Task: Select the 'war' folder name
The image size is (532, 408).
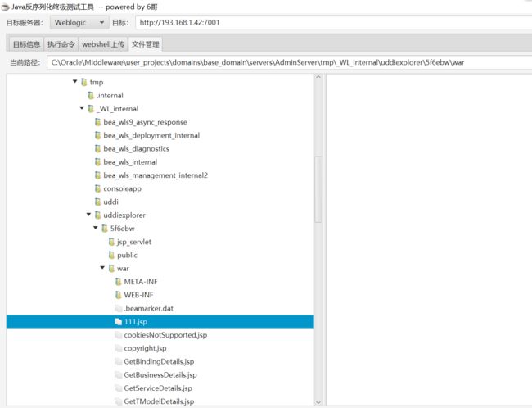Action: [x=123, y=268]
